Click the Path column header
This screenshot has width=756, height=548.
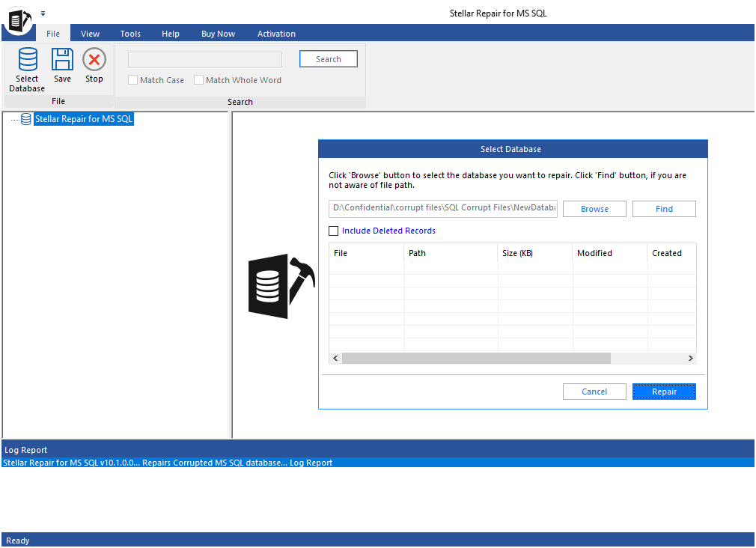[451, 253]
